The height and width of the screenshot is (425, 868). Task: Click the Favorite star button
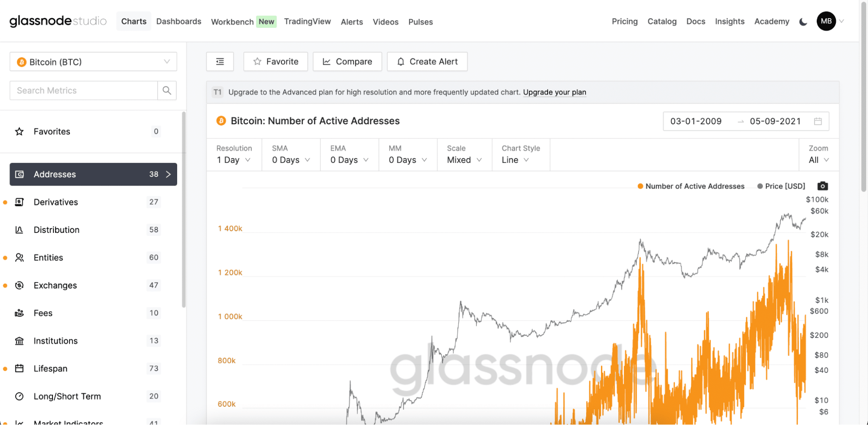276,62
